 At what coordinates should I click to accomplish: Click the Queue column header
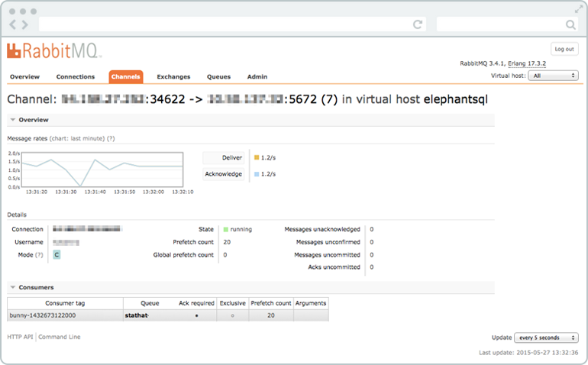coord(150,303)
